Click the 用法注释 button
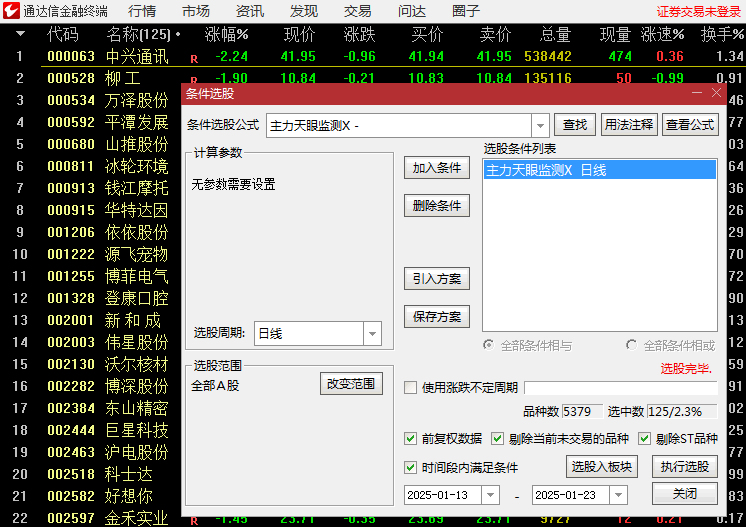The image size is (746, 527). (629, 125)
